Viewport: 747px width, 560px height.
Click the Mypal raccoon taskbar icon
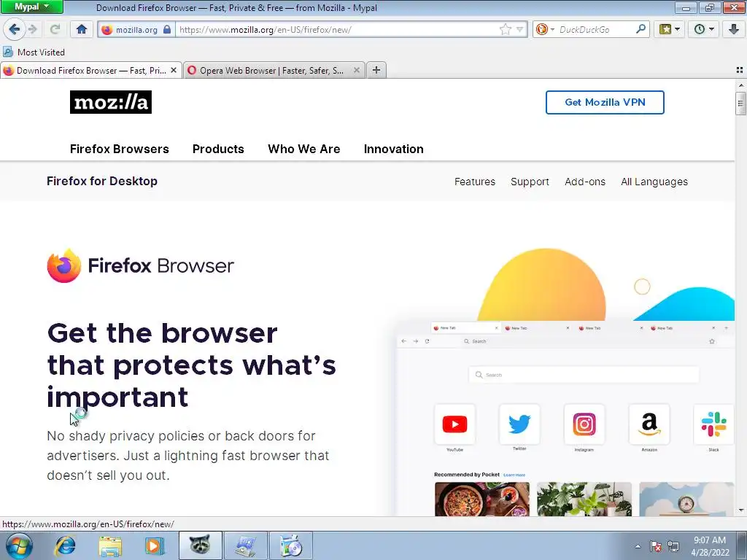(x=200, y=545)
